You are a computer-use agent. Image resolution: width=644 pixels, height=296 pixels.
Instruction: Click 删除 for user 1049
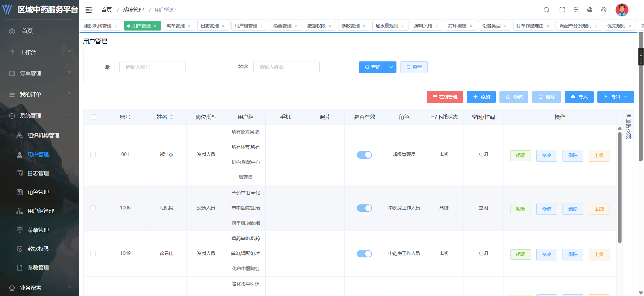[x=573, y=254]
